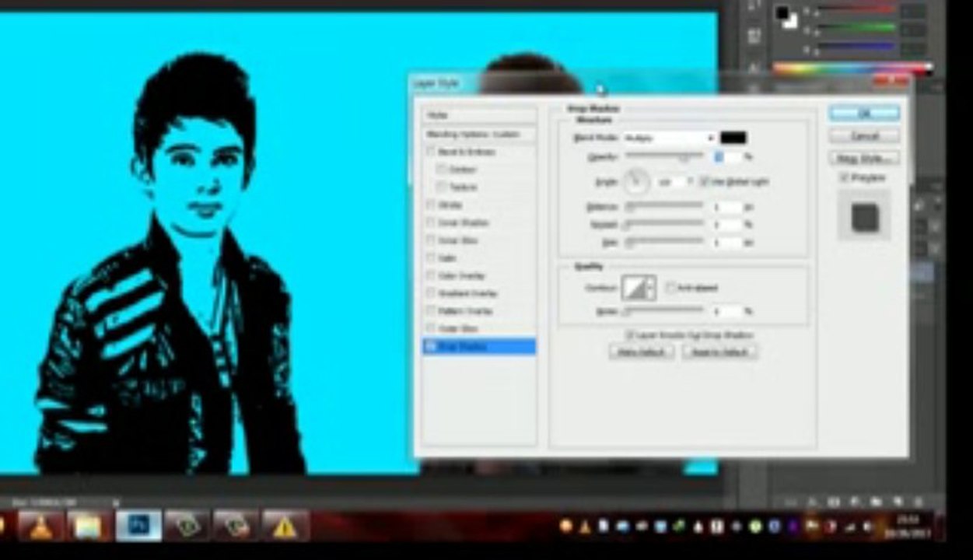
Task: Click the OK button in Layer Style
Action: click(x=864, y=114)
